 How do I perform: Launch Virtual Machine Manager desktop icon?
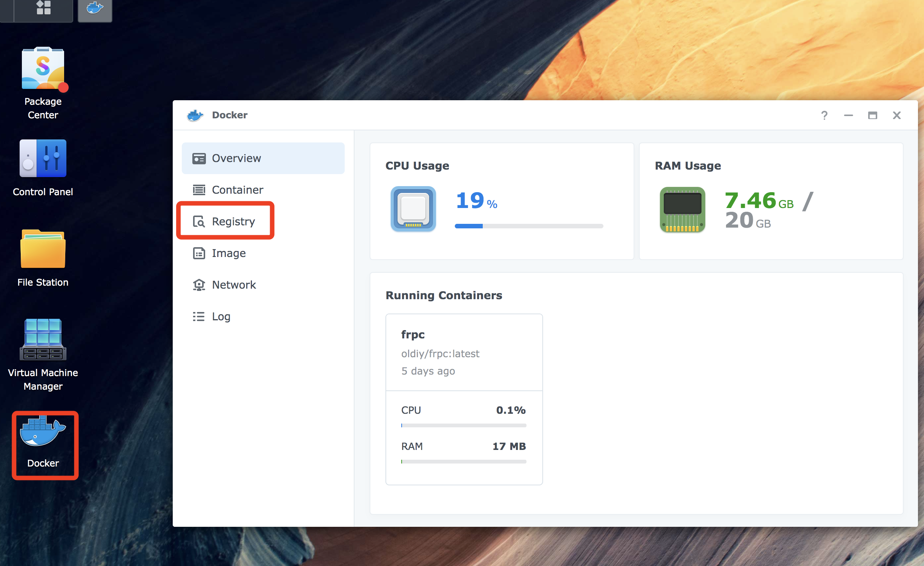(x=43, y=355)
